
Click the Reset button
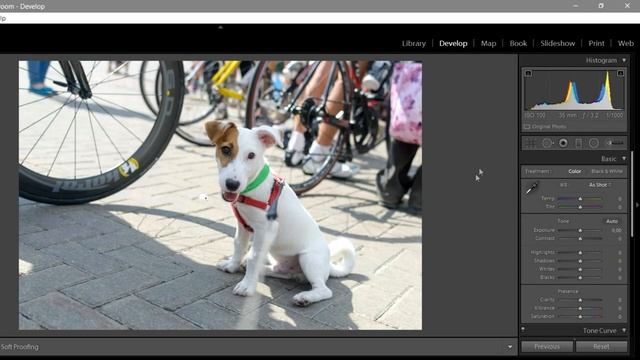[x=601, y=347]
